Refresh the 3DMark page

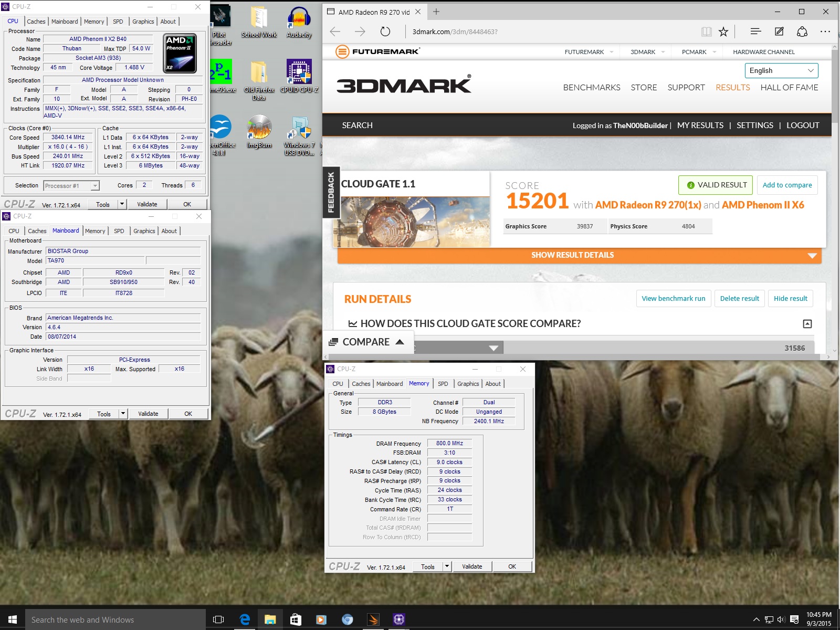pyautogui.click(x=385, y=31)
